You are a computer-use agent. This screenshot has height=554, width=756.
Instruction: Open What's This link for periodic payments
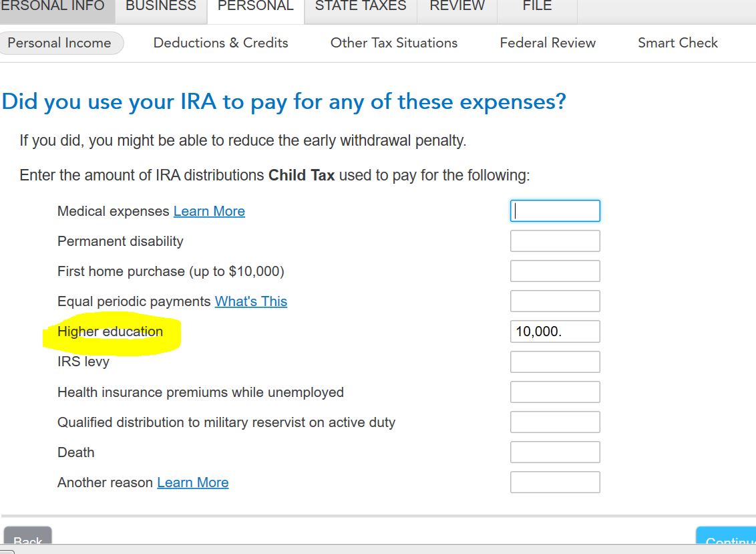(250, 301)
